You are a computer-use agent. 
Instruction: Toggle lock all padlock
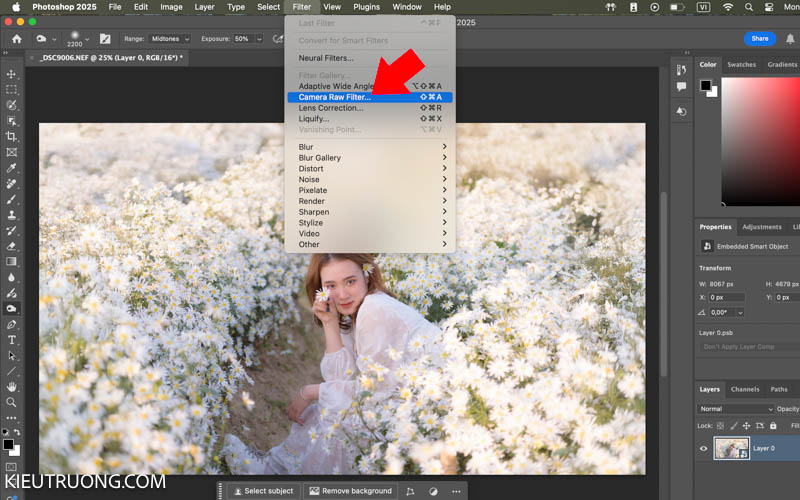(x=773, y=426)
